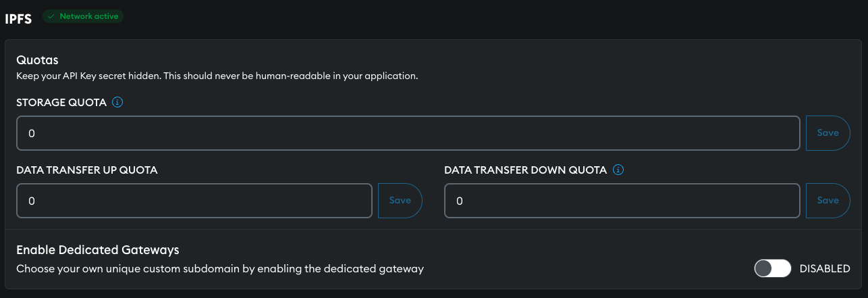Click the DISABLED label beside the gateway switch
This screenshot has height=298, width=868.
click(x=825, y=269)
